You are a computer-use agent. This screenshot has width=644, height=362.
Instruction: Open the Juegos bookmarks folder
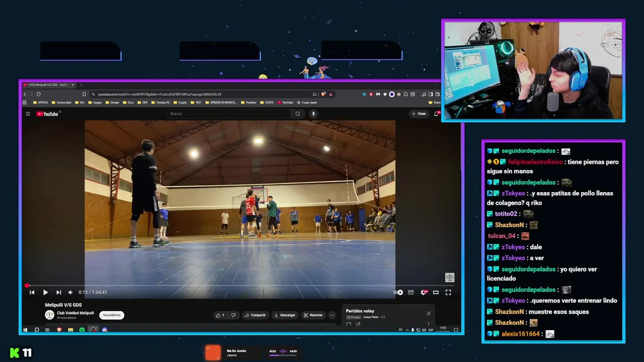click(95, 103)
